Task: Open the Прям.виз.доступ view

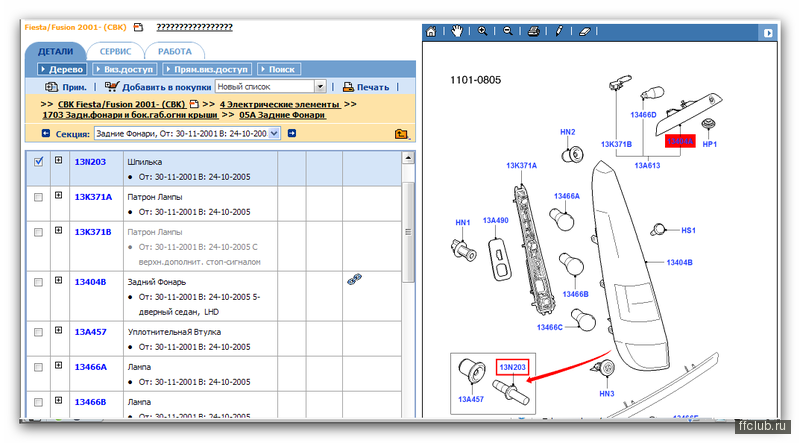Action: (x=207, y=69)
